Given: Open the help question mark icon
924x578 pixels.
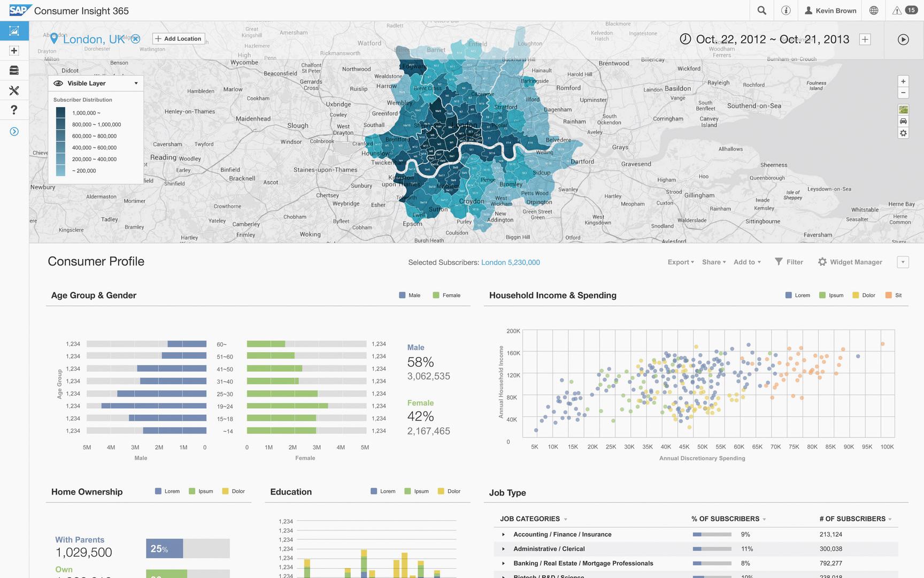Looking at the screenshot, I should [14, 110].
